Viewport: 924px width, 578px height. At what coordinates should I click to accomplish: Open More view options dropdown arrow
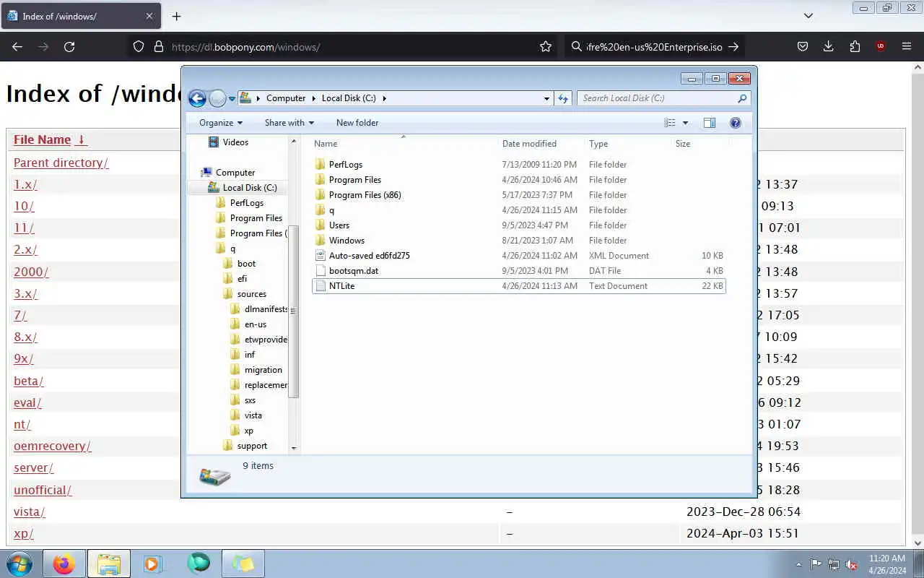pyautogui.click(x=686, y=123)
